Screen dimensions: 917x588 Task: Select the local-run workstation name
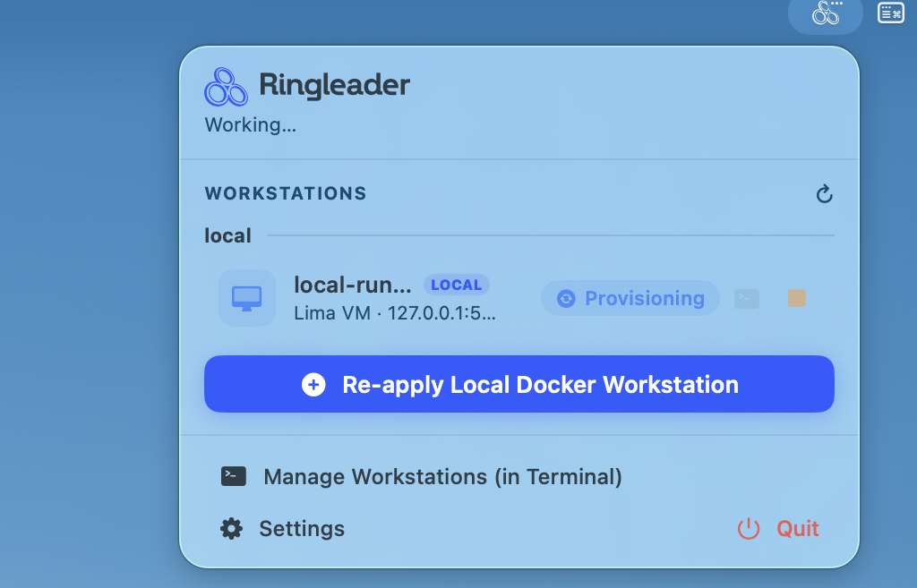[x=353, y=285]
